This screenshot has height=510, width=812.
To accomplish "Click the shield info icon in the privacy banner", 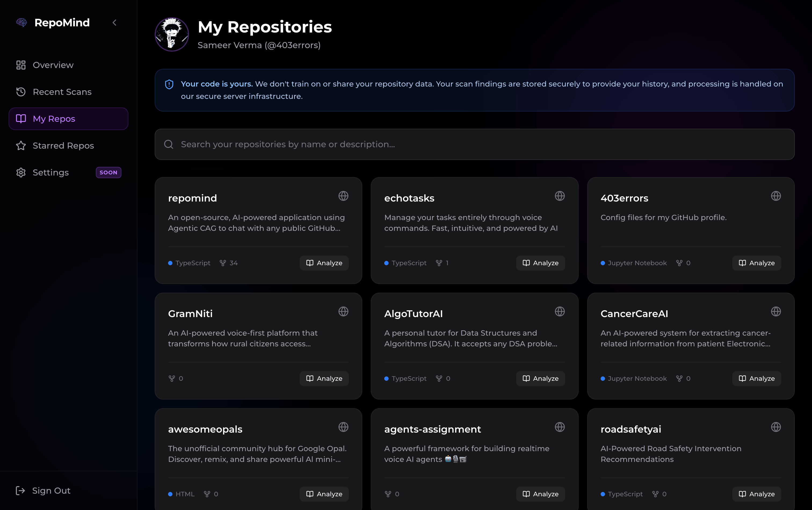I will click(x=169, y=84).
